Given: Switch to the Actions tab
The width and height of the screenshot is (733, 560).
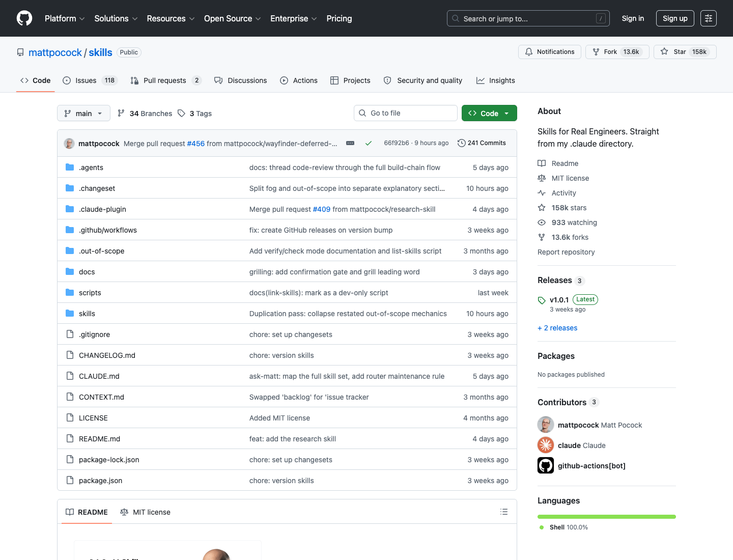Looking at the screenshot, I should pyautogui.click(x=299, y=80).
